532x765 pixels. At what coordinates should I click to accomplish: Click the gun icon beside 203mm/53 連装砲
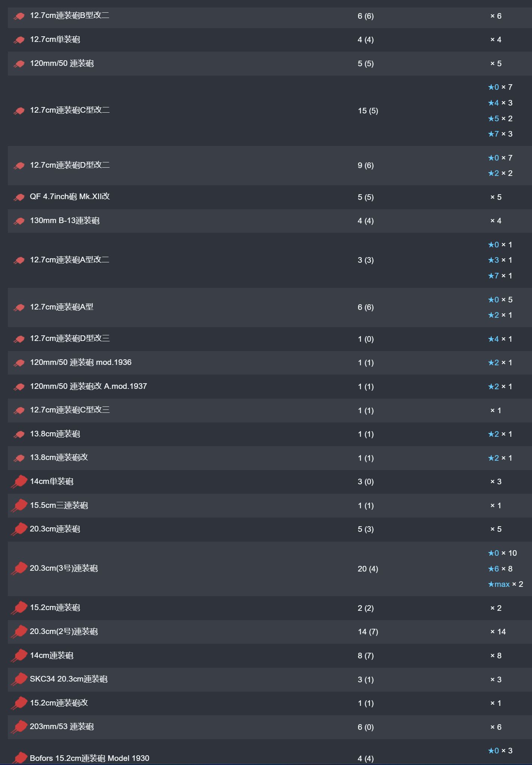pos(19,727)
